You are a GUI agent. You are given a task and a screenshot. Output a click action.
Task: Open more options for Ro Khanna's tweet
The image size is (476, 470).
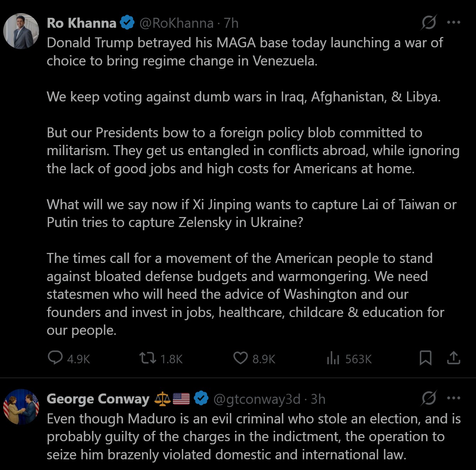tap(454, 22)
